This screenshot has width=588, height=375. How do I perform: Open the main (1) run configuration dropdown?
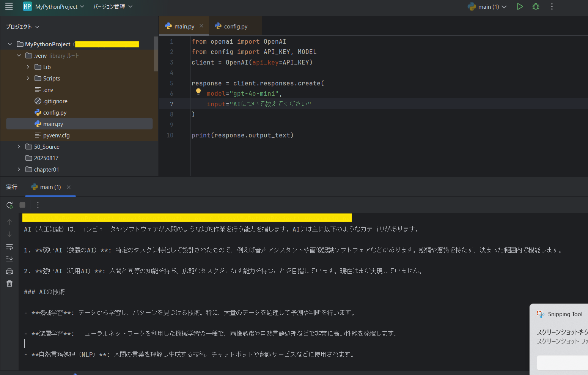click(x=488, y=7)
